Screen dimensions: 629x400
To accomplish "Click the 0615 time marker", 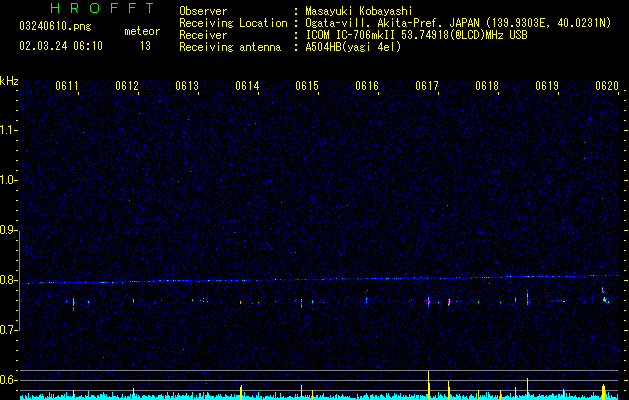I will pos(307,86).
